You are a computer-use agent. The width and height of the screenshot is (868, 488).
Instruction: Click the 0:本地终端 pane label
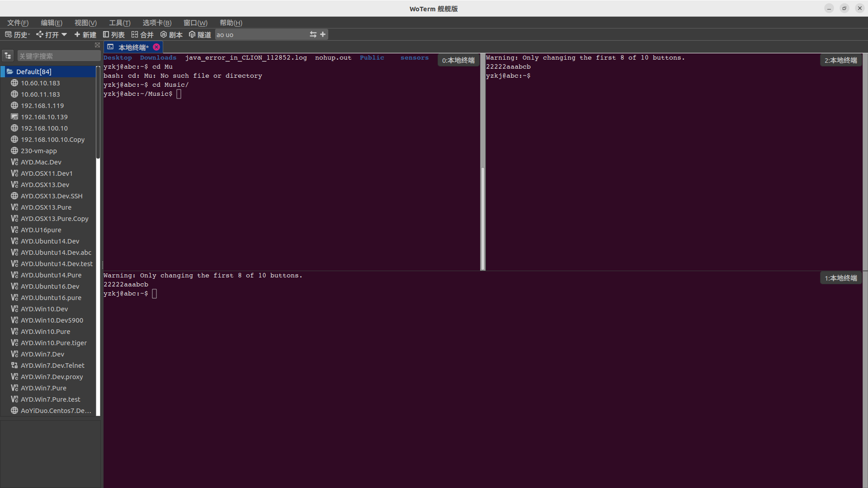tap(458, 60)
